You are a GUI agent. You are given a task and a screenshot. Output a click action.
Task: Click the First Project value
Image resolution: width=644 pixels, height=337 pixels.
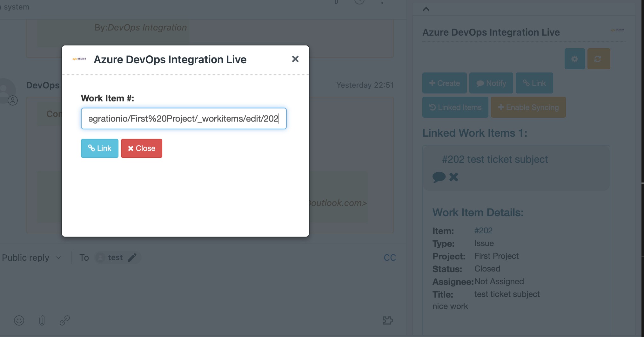[x=496, y=256]
